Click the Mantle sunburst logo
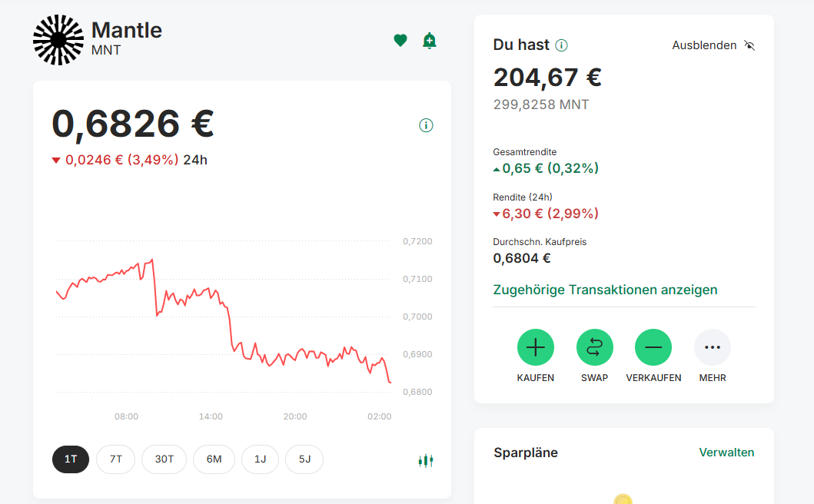The image size is (814, 504). [58, 40]
